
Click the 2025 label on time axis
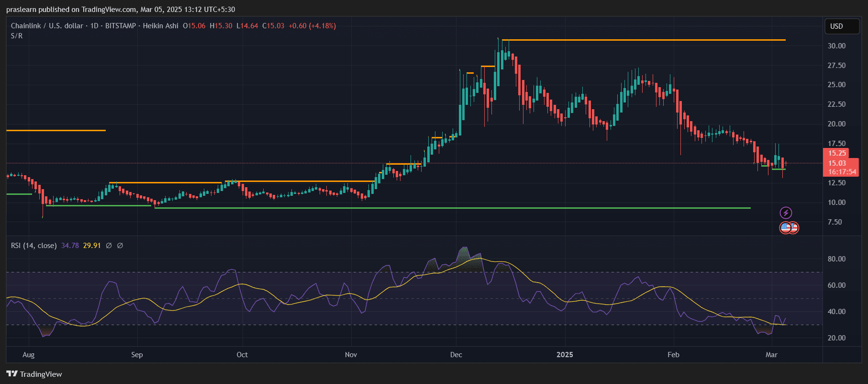coord(565,355)
